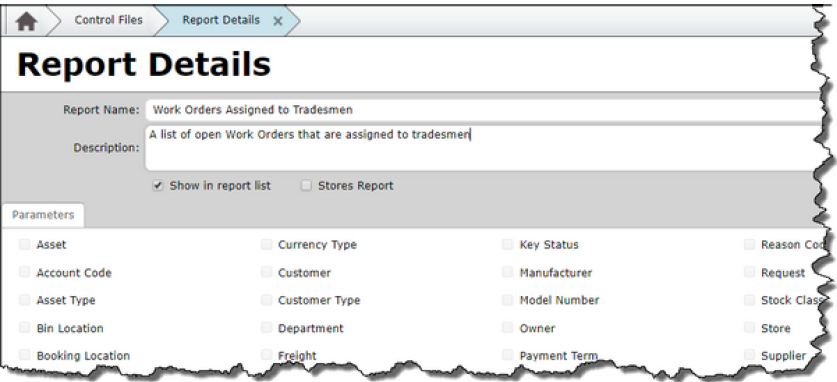Click the Description label

[x=106, y=148]
